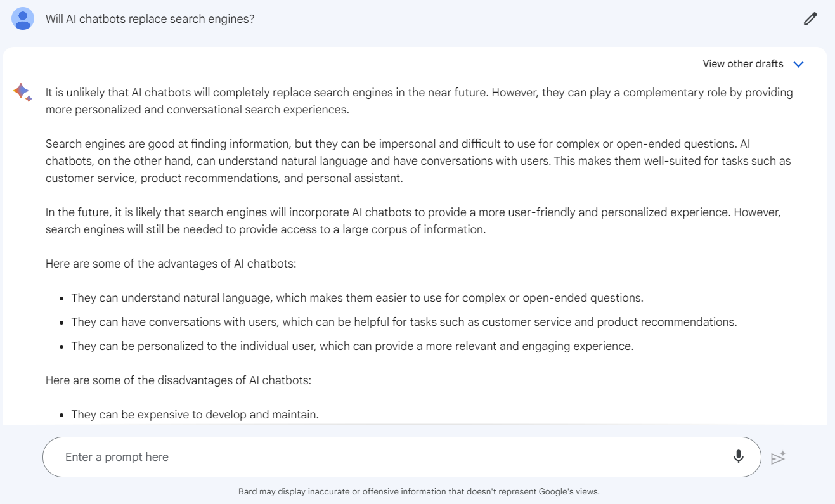Viewport: 835px width, 504px height.
Task: Click the Bard sparkle logo beside the response
Action: 22,93
